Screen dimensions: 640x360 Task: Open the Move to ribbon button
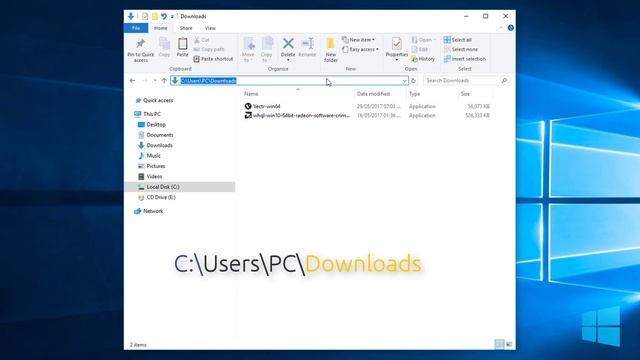(248, 49)
